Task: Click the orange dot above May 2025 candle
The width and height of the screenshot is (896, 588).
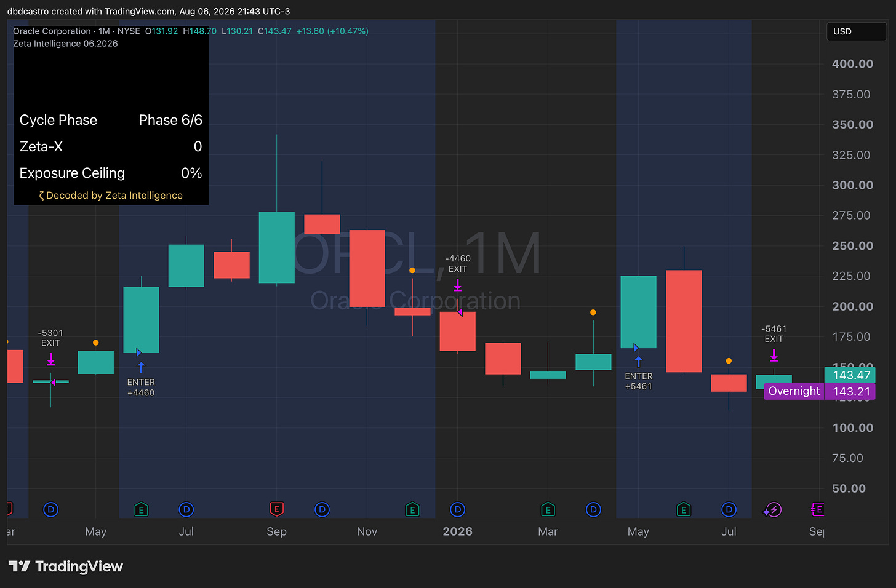Action: coord(95,343)
